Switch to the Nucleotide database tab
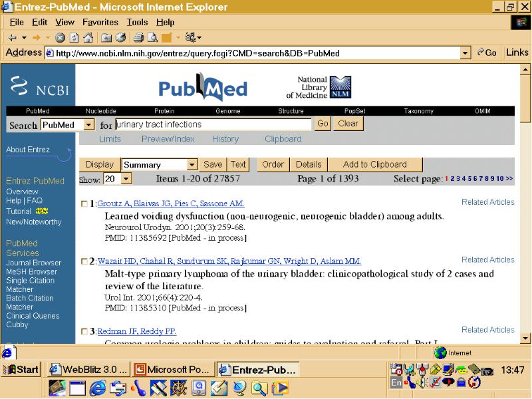The image size is (532, 399). pos(101,111)
